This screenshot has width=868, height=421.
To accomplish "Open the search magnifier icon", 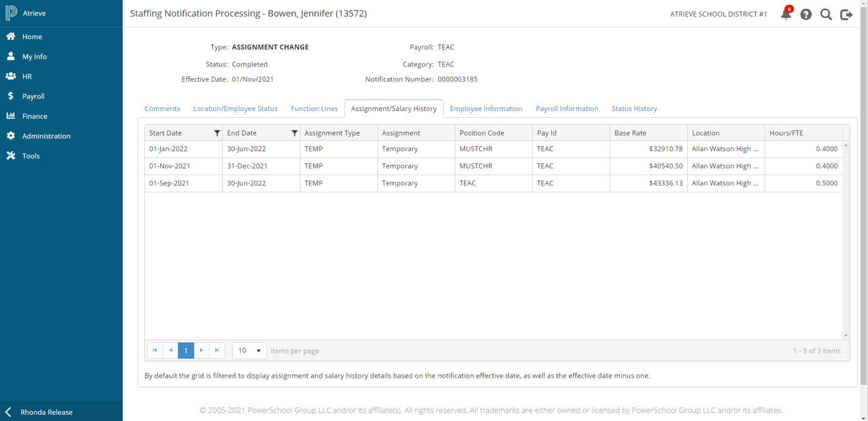I will [826, 14].
